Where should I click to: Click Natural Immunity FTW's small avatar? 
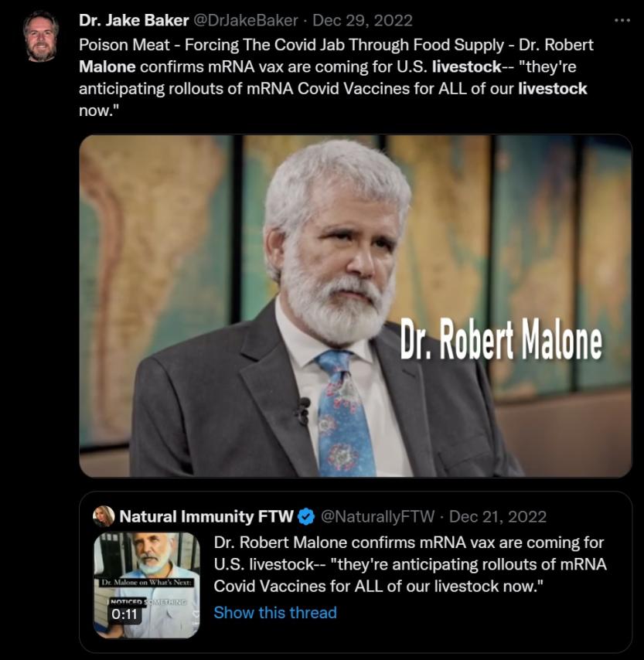(x=103, y=516)
